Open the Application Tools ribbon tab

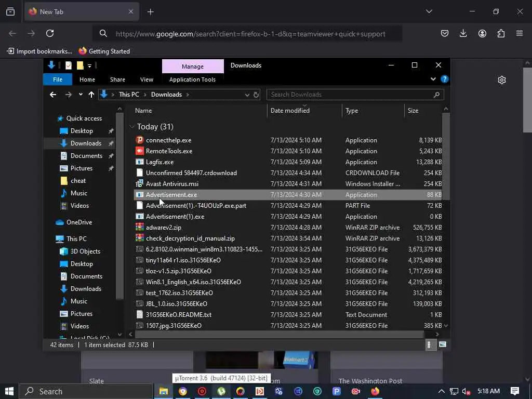(192, 79)
